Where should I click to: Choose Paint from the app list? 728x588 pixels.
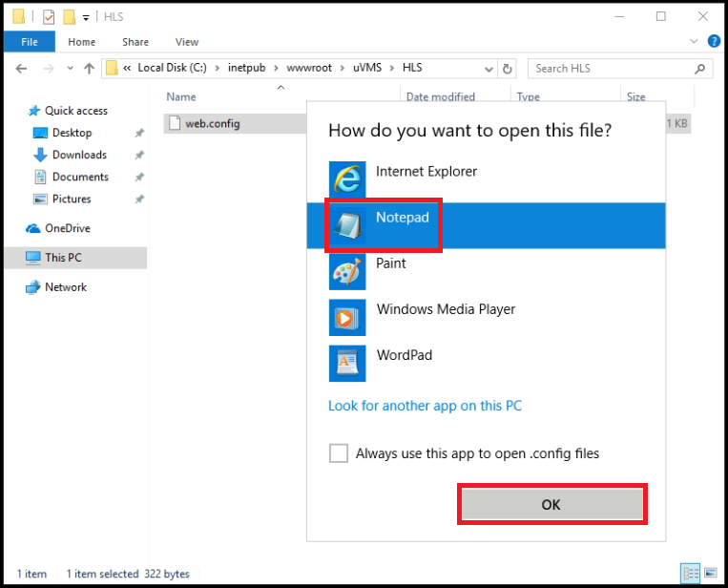tap(391, 264)
